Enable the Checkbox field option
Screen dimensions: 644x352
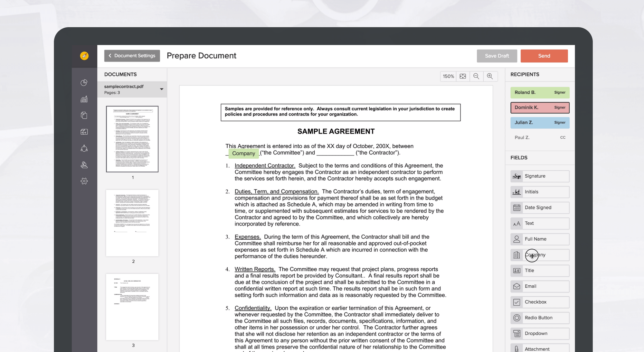click(x=539, y=302)
